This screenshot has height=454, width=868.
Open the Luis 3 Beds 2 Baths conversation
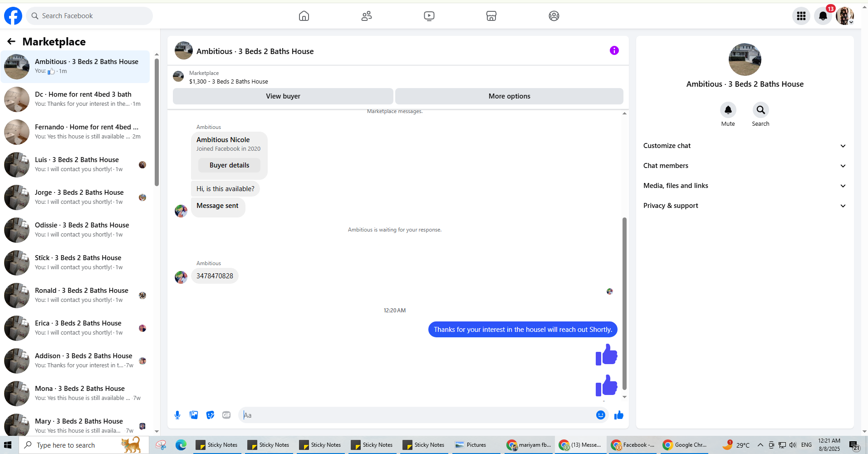click(x=75, y=165)
